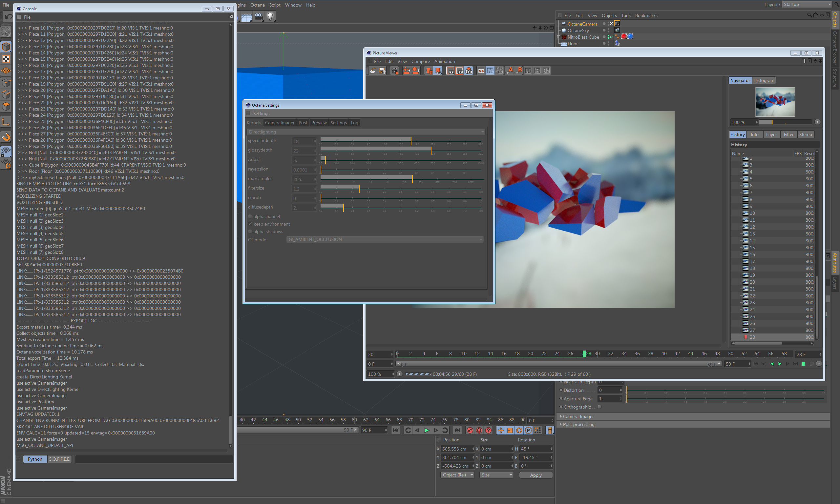Click the Open file icon in Picture Viewer
840x504 pixels.
point(373,71)
